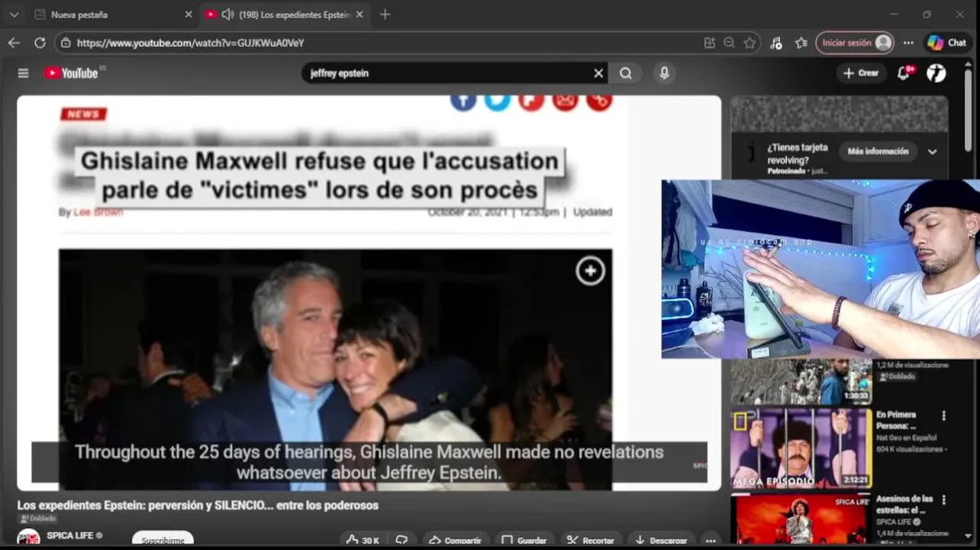Click the Doblado dubbed label under title

[37, 519]
